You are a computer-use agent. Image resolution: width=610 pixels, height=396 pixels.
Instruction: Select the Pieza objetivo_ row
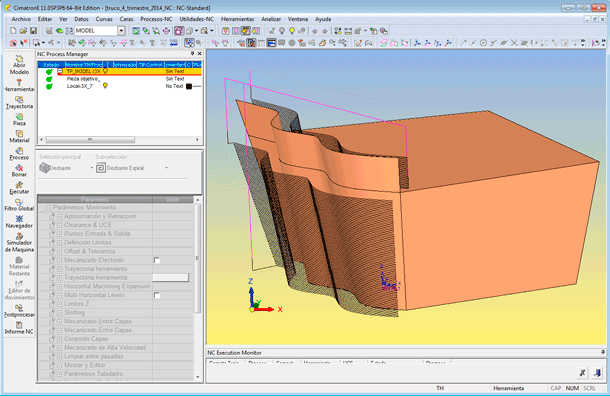pos(119,79)
